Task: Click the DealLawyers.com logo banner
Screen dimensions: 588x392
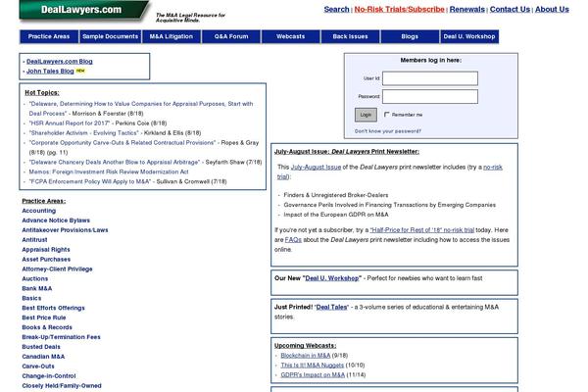Action: pyautogui.click(x=84, y=10)
